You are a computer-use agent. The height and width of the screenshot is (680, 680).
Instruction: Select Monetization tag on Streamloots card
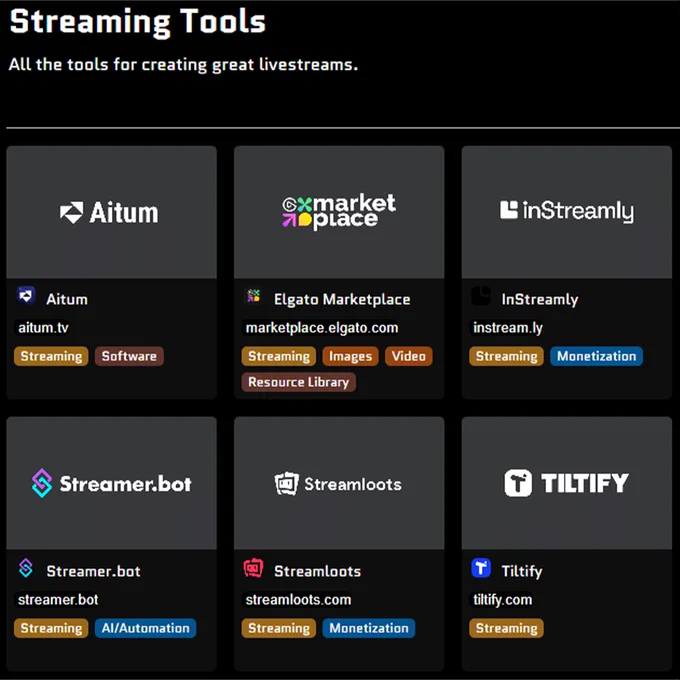(x=369, y=628)
